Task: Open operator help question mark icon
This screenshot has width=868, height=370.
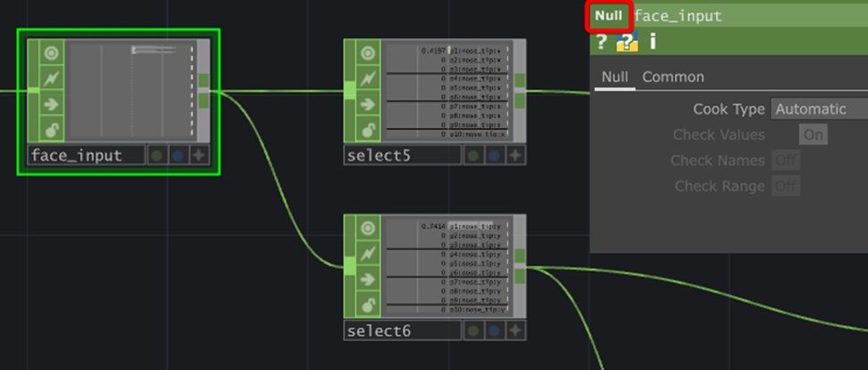Action: tap(602, 41)
